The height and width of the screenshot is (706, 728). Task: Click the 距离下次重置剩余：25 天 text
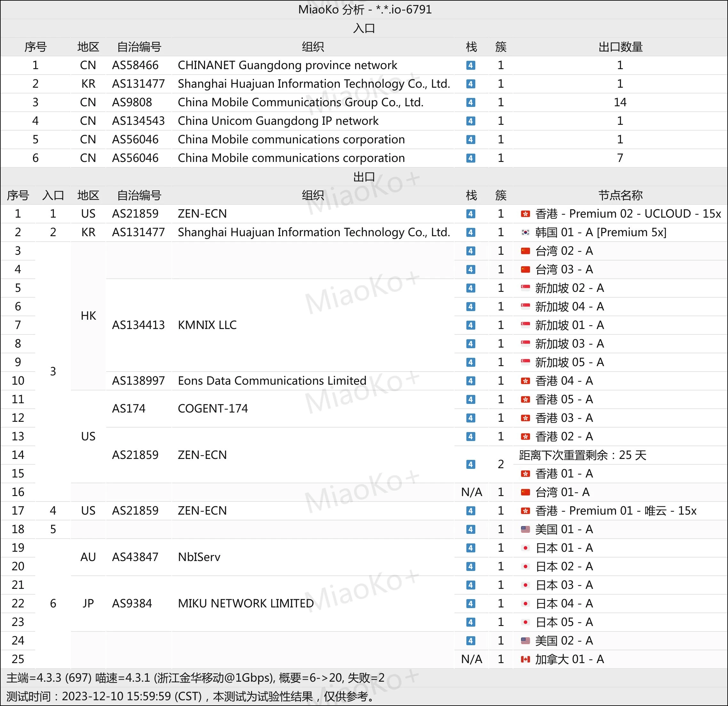coord(582,455)
